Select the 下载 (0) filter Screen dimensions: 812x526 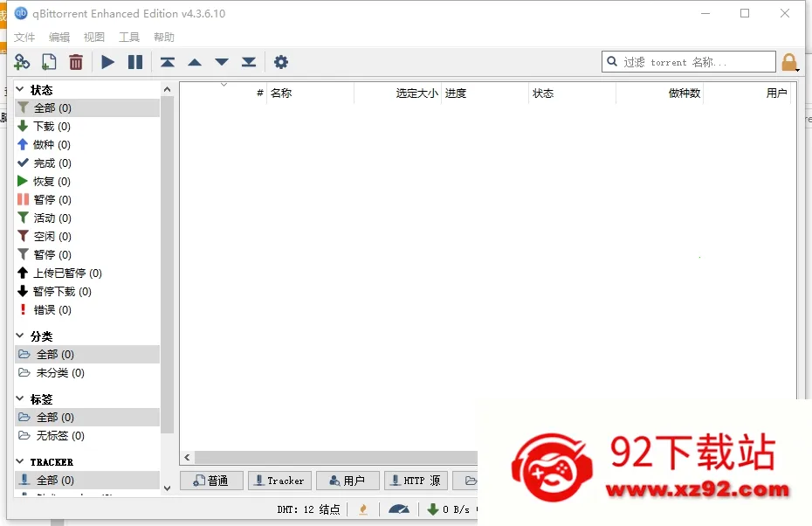[87, 127]
